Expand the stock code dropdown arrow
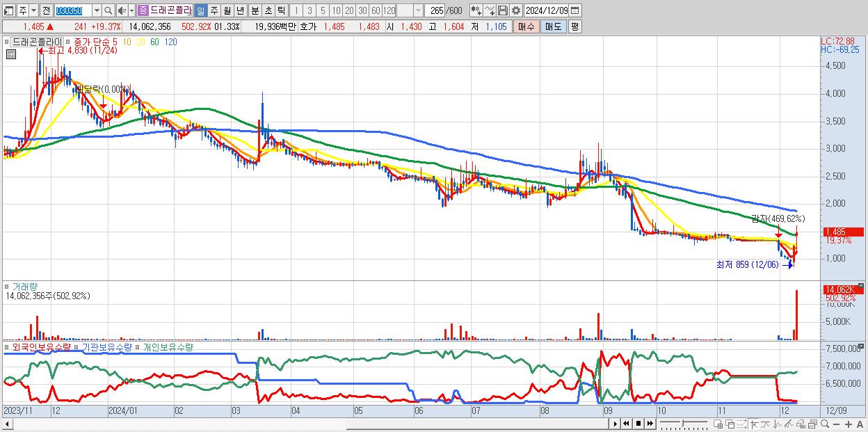The image size is (868, 432). tap(97, 10)
